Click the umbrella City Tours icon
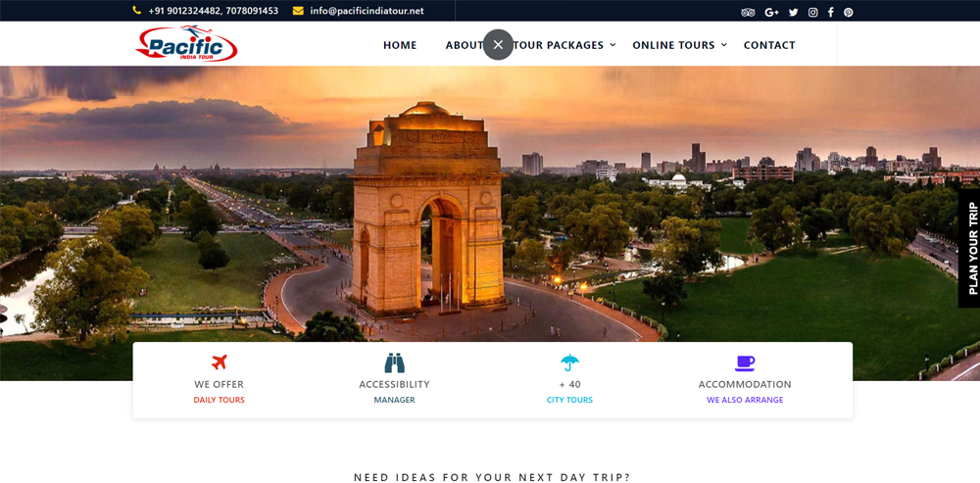This screenshot has height=483, width=980. click(569, 362)
